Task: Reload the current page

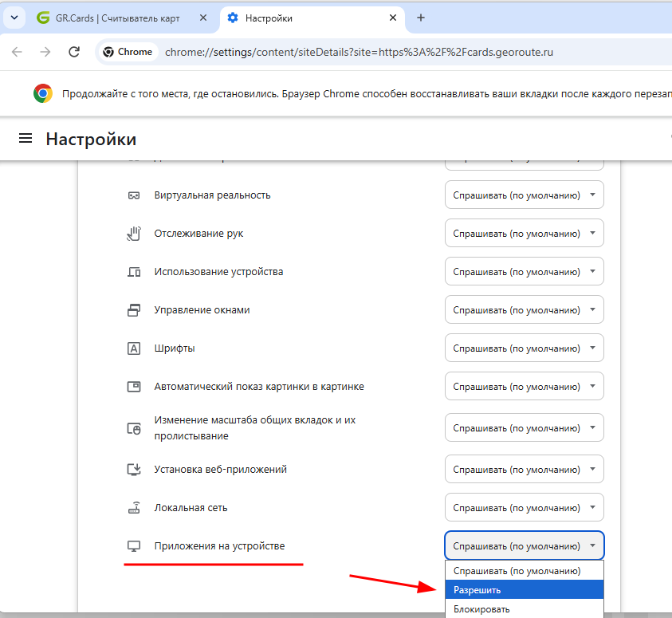Action: 74,52
